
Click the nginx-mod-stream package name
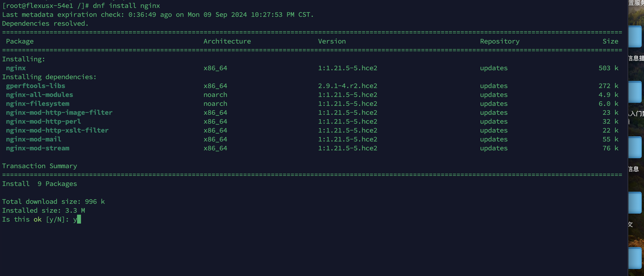pyautogui.click(x=38, y=148)
